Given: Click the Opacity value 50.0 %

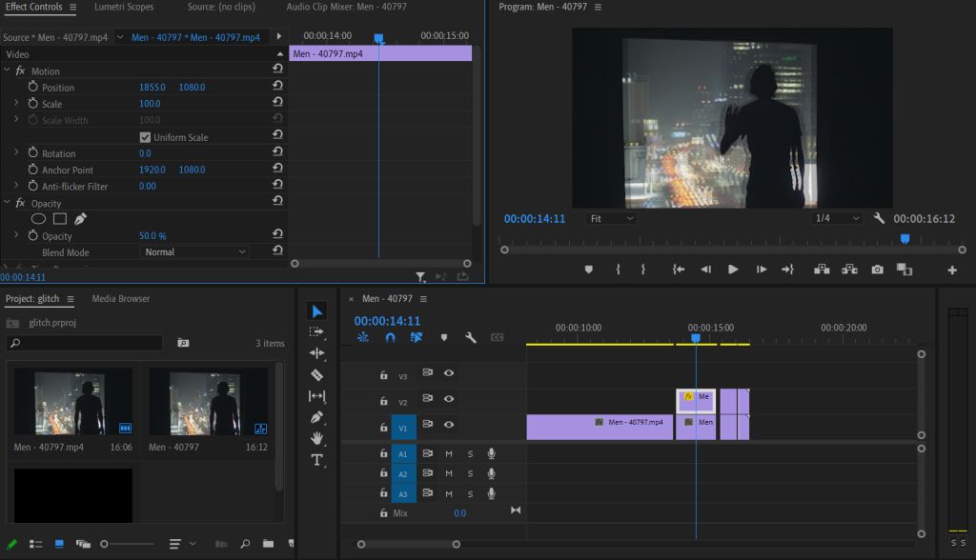Looking at the screenshot, I should click(x=152, y=236).
